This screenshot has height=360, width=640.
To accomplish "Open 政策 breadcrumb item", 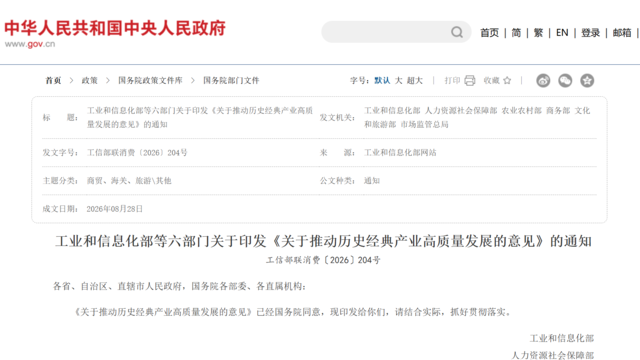I will [90, 80].
